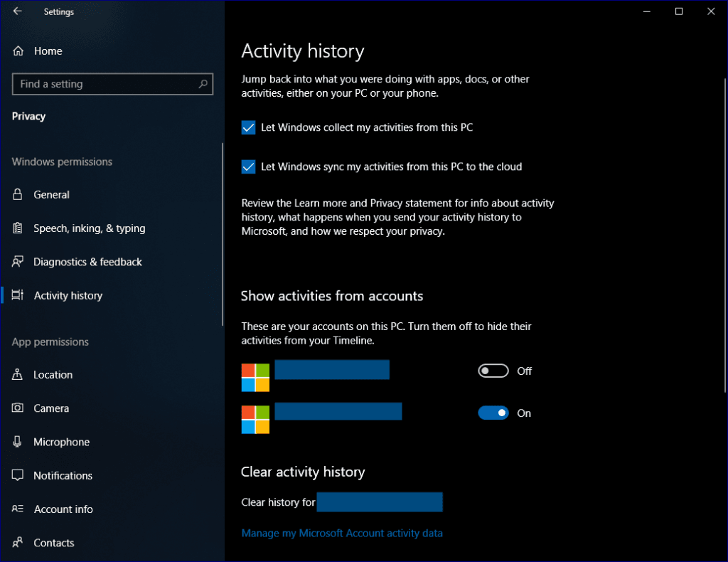Open General privacy settings via the lock icon
The height and width of the screenshot is (562, 728).
(18, 194)
